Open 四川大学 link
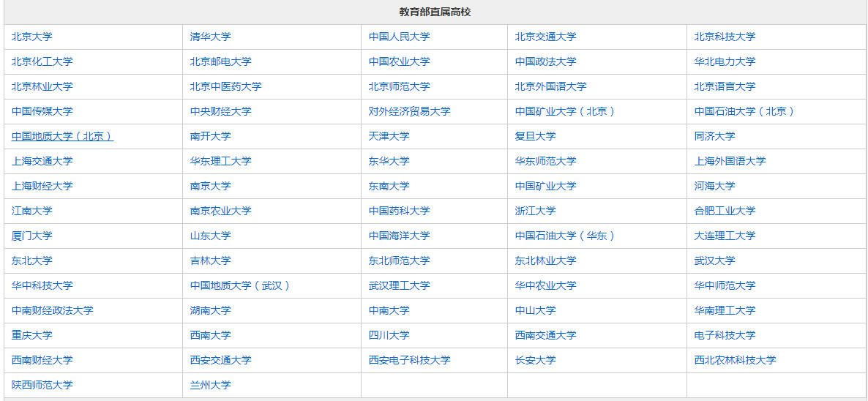 [389, 336]
